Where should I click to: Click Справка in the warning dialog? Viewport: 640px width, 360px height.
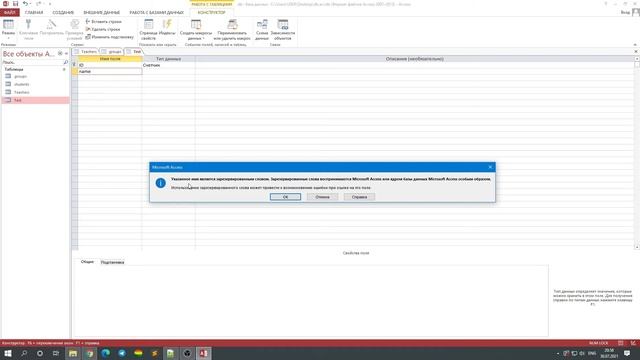(359, 197)
